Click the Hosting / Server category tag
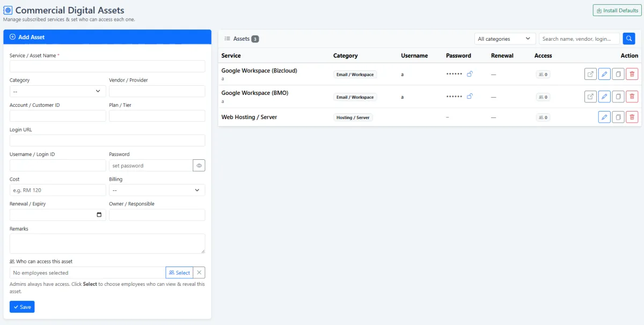This screenshot has height=325, width=644. click(353, 117)
